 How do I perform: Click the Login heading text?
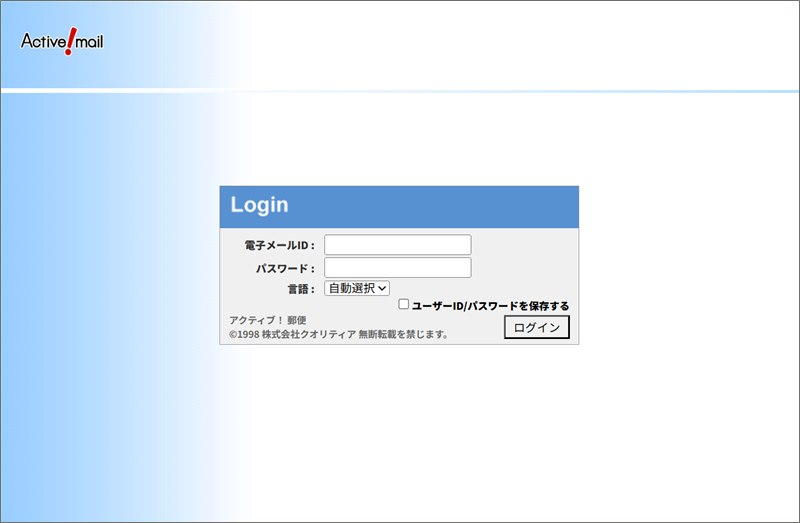(259, 206)
